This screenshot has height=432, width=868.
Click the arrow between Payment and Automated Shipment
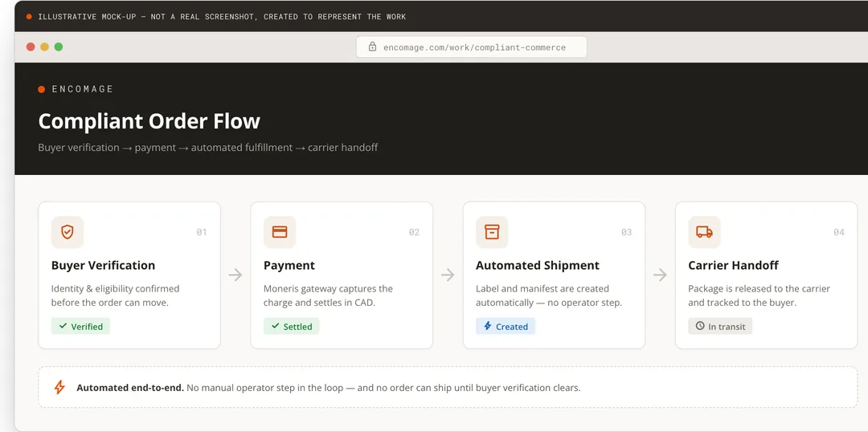tap(448, 275)
